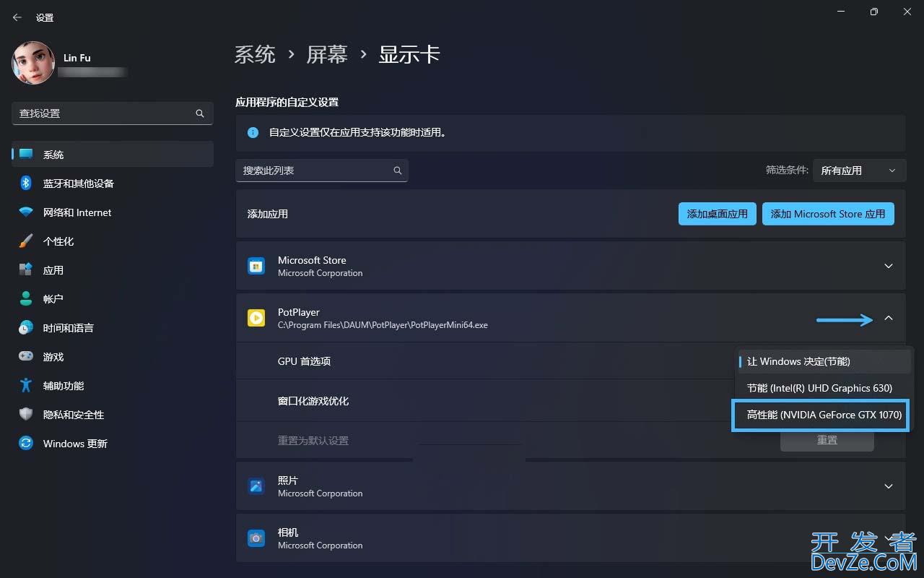Collapse the PotPlayer row chevron
924x578 pixels.
[889, 318]
